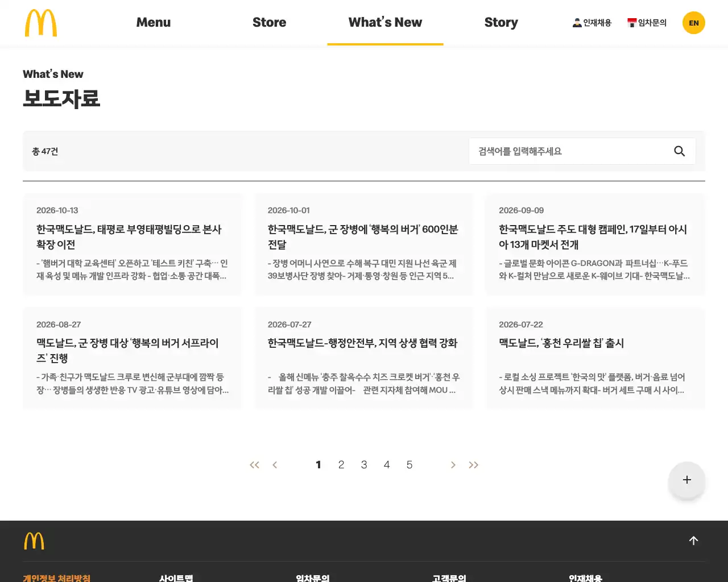This screenshot has width=728, height=582.
Task: Click summary text starting '햄버거 대학 교육센터'
Action: coord(133,269)
